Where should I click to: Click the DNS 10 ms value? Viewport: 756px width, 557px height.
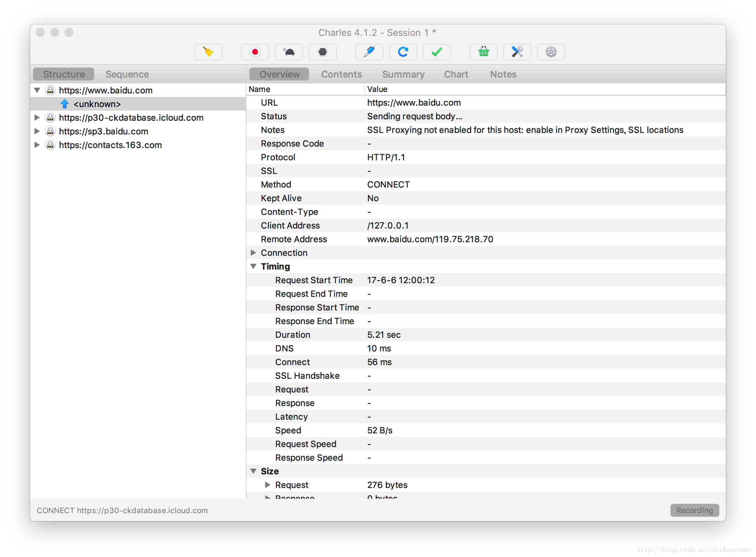[379, 348]
